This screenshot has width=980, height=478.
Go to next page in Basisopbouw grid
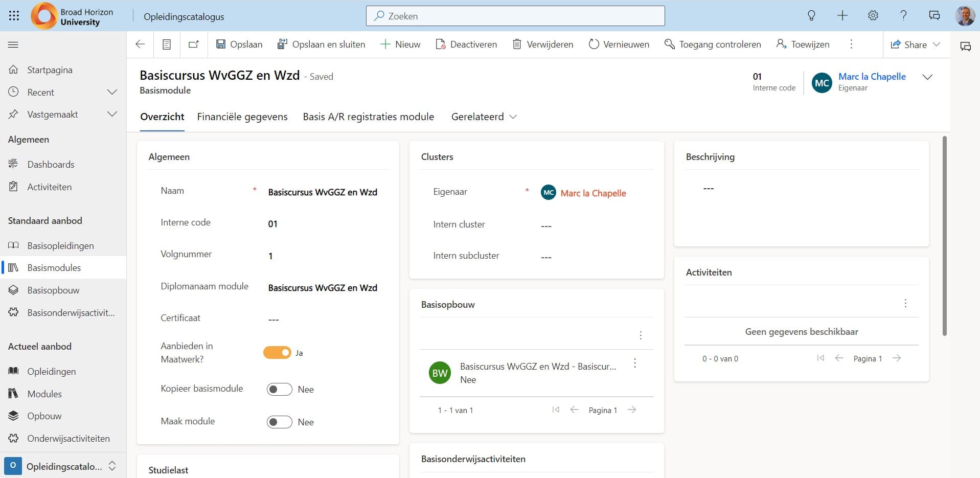632,410
